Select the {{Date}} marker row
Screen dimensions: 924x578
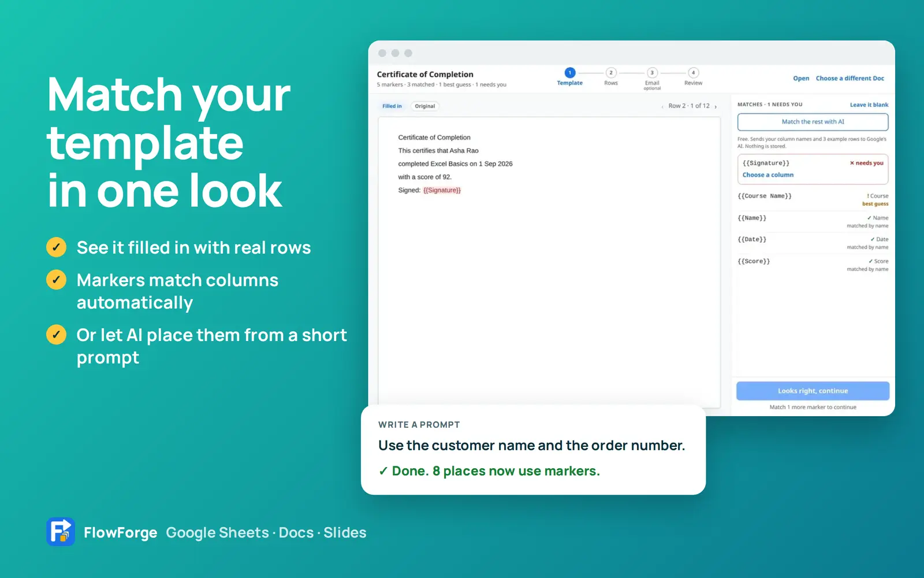coord(813,243)
